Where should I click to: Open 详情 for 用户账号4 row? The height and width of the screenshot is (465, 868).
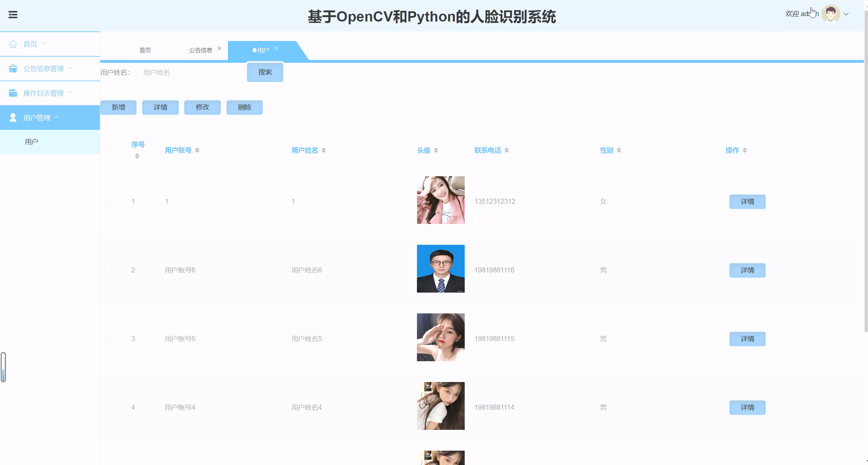pyautogui.click(x=748, y=408)
